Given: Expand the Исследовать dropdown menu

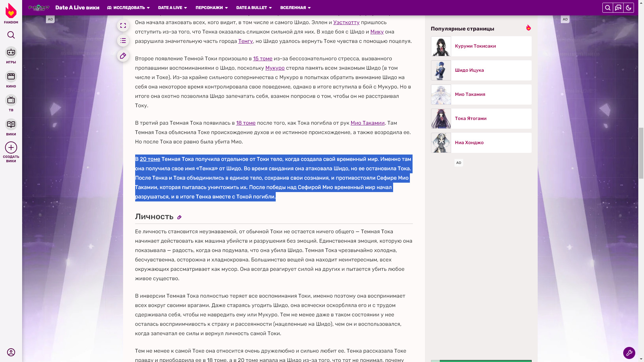Looking at the screenshot, I should click(128, 8).
